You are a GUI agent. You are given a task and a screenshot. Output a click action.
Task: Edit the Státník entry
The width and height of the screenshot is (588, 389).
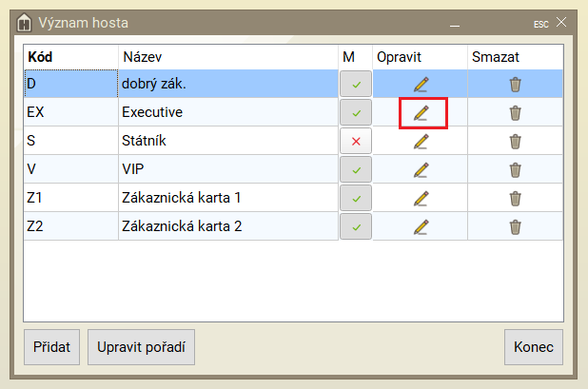[x=421, y=142]
